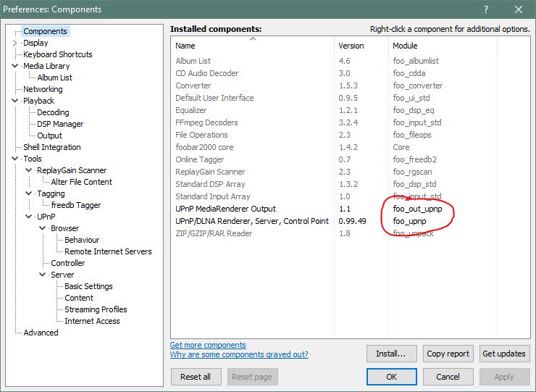Collapse the UPnP tree node

tap(29, 217)
